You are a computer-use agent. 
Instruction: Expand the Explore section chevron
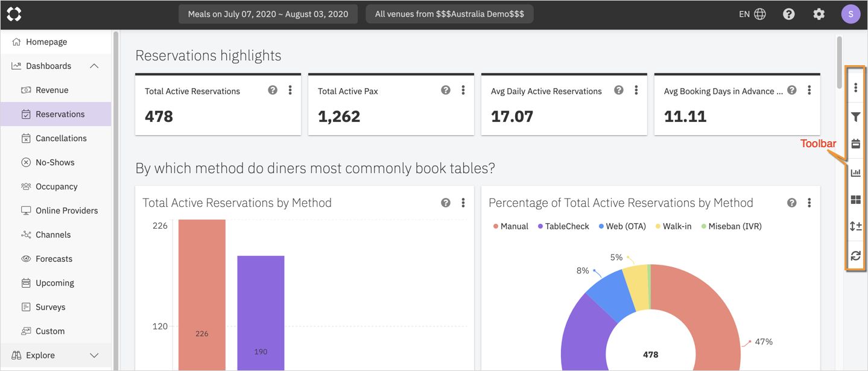(x=94, y=355)
